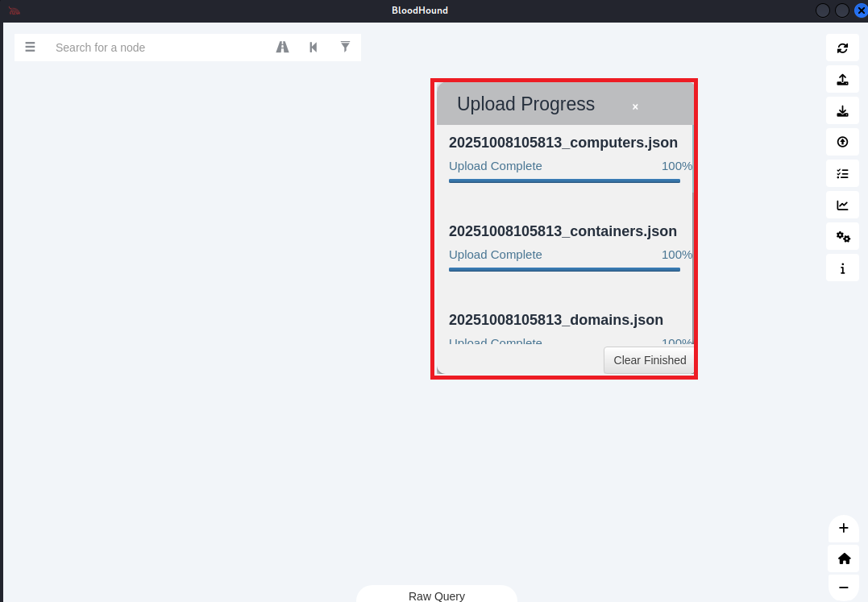Refresh the graph with the circular arrows icon
This screenshot has width=868, height=602.
click(x=842, y=48)
